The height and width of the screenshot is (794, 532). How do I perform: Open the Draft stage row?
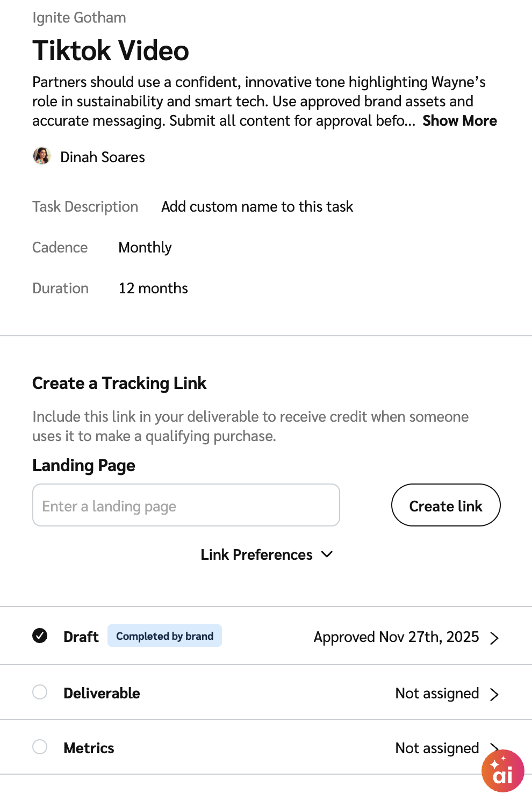[81, 637]
